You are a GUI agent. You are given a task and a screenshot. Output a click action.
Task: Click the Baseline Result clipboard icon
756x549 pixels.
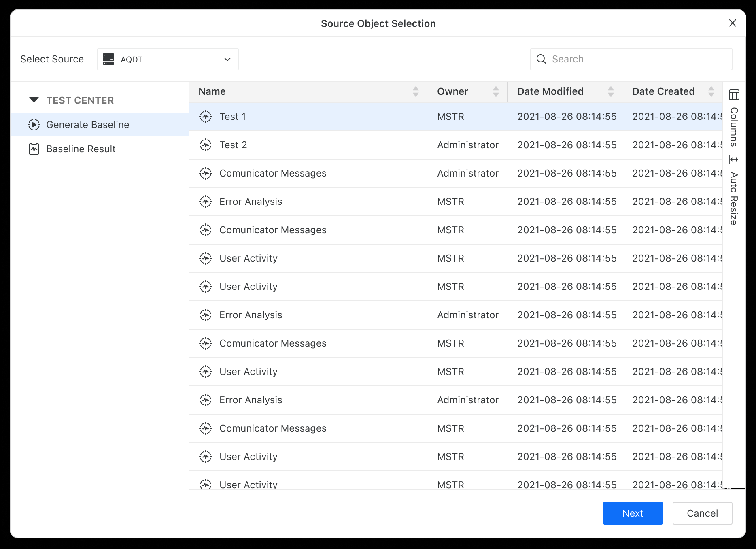pos(34,149)
